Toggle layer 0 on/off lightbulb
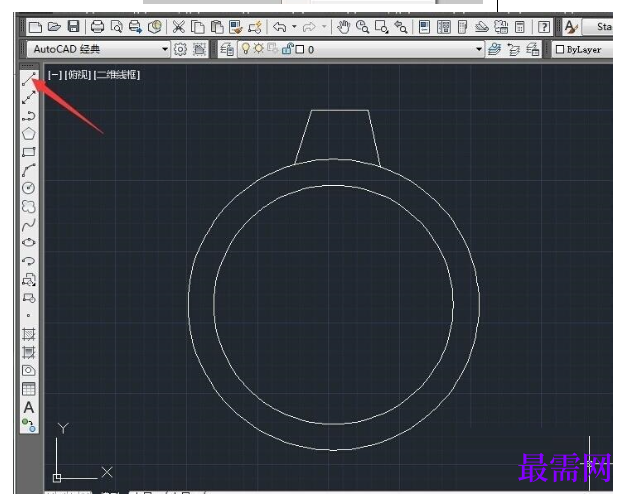Viewport: 630px width, 499px height. tap(245, 49)
